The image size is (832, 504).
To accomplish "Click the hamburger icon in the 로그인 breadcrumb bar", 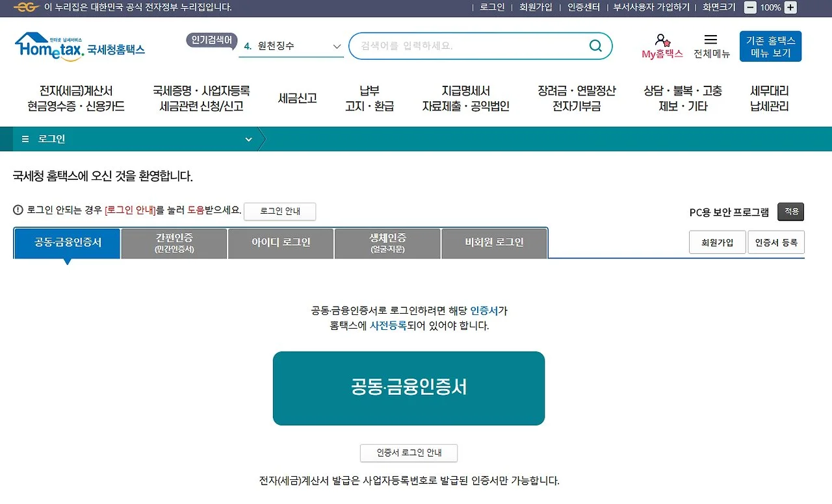I will pyautogui.click(x=25, y=139).
